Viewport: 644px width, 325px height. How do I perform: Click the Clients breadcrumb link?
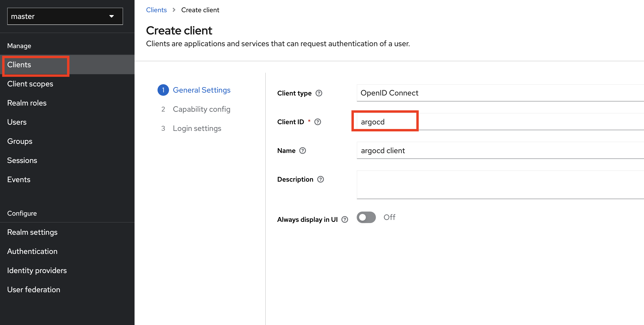point(156,10)
